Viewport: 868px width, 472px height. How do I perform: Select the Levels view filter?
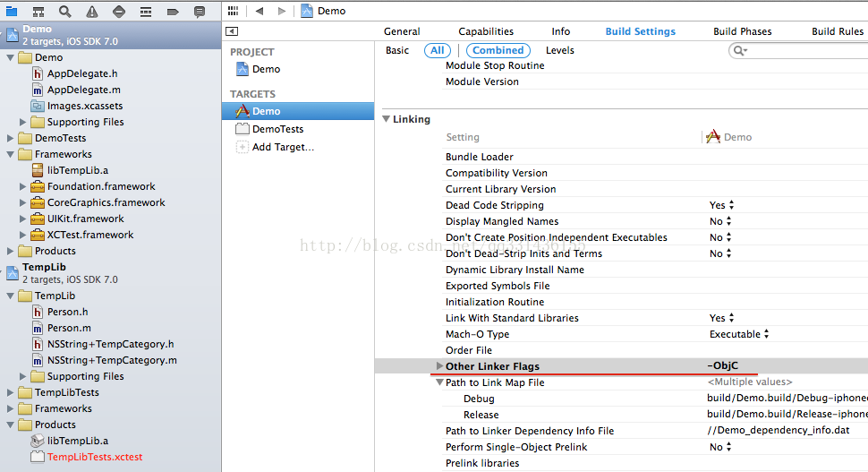click(x=560, y=50)
